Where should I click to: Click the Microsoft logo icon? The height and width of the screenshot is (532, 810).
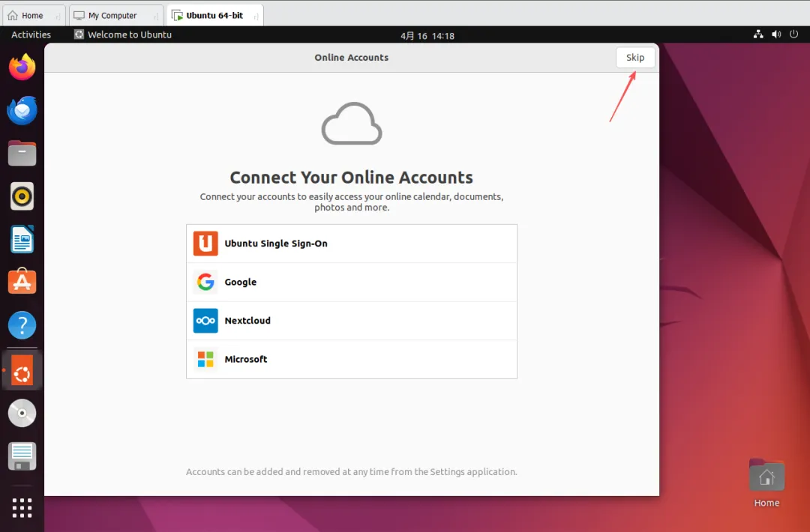[205, 359]
